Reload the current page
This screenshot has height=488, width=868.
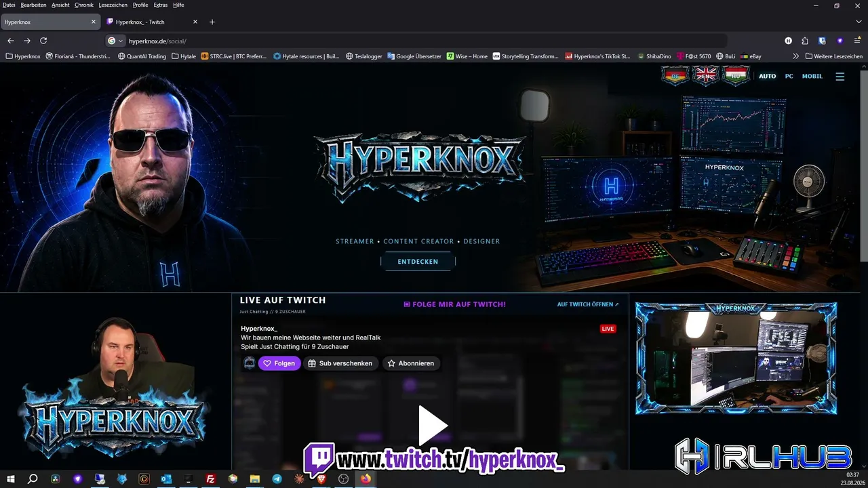43,41
